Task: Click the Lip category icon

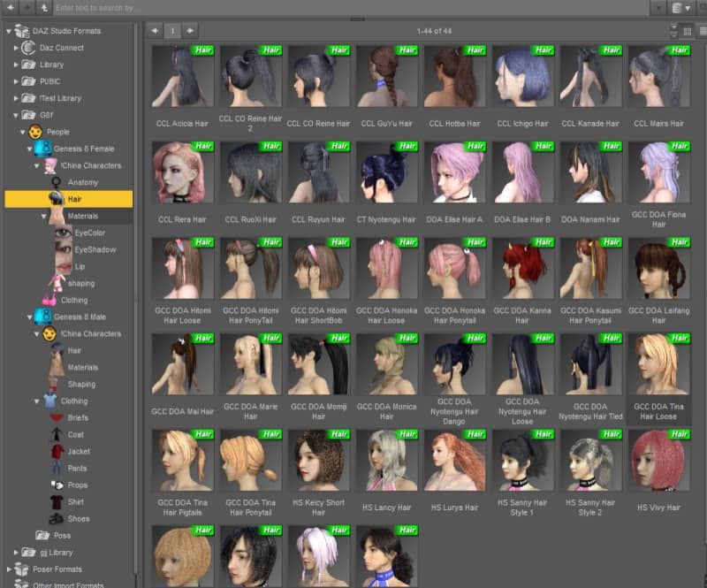Action: [x=63, y=266]
